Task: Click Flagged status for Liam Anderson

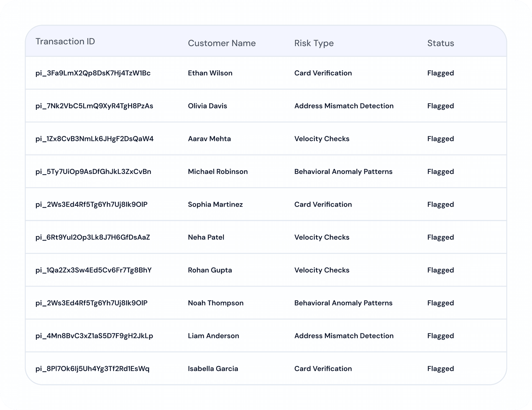Action: [x=441, y=336]
